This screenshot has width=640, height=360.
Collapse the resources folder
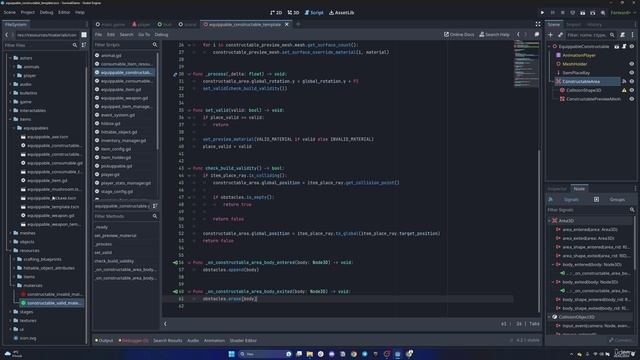[11, 251]
